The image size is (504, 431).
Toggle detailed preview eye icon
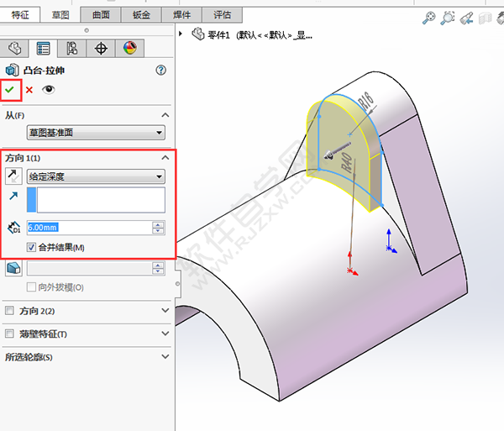49,89
